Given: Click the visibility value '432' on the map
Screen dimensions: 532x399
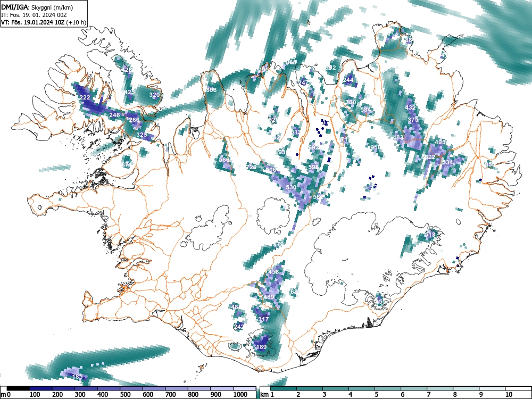Looking at the screenshot, I should point(410,107).
